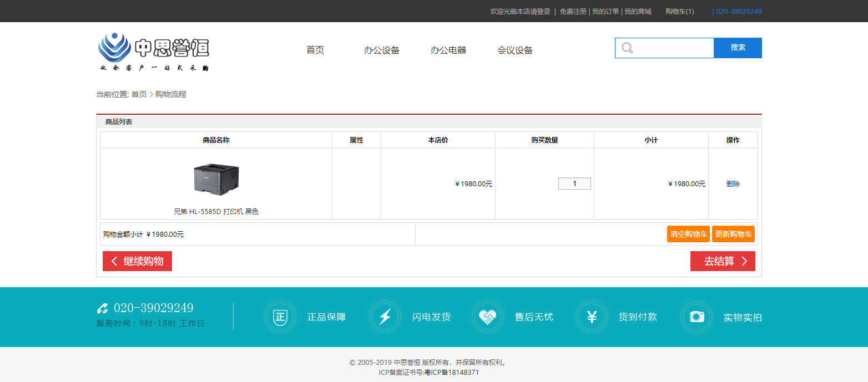Focus the search text field
868x382 pixels.
[x=664, y=48]
